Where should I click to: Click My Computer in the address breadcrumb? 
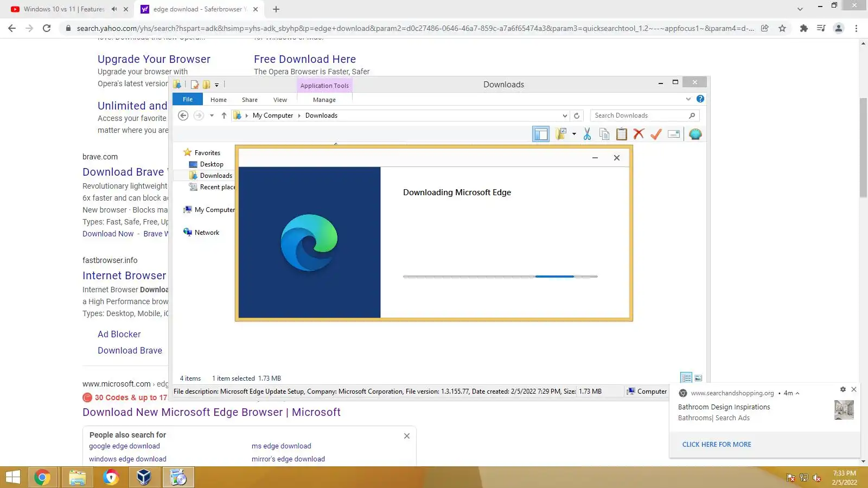[x=273, y=115]
